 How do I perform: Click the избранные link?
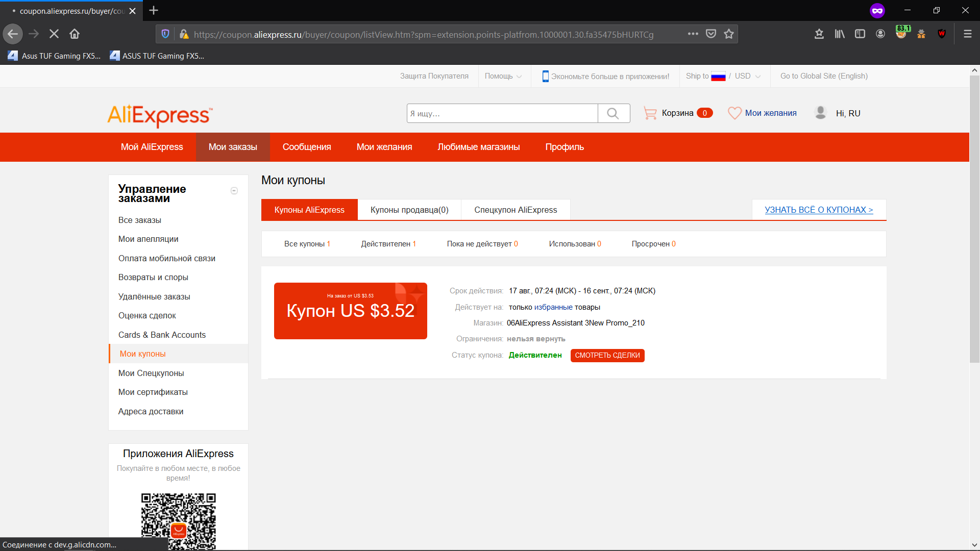(x=553, y=307)
